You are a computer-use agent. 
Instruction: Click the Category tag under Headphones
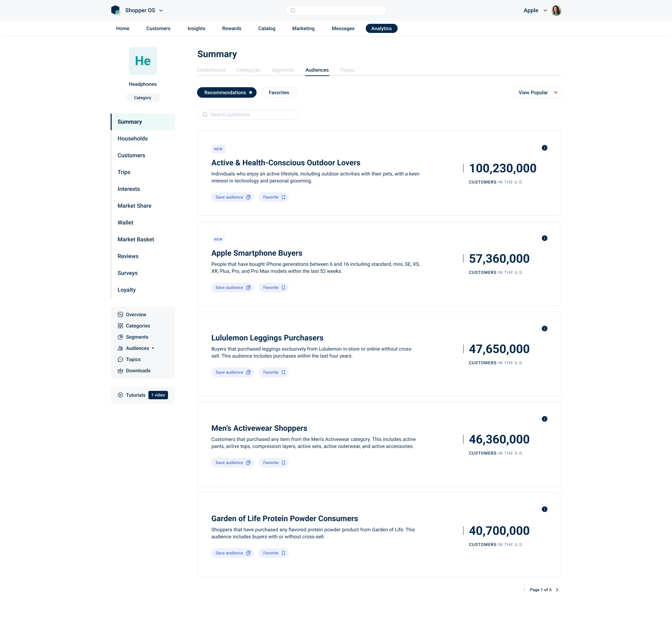pos(143,98)
